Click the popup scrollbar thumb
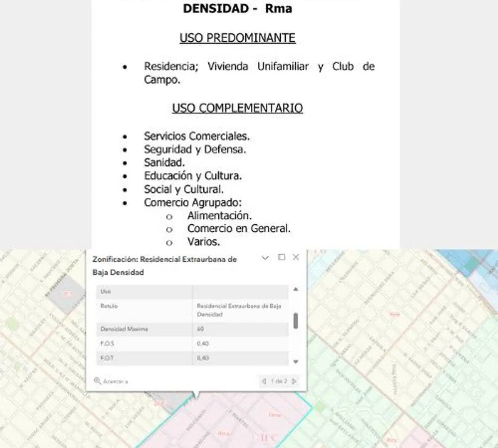This screenshot has height=448, width=498. click(295, 321)
